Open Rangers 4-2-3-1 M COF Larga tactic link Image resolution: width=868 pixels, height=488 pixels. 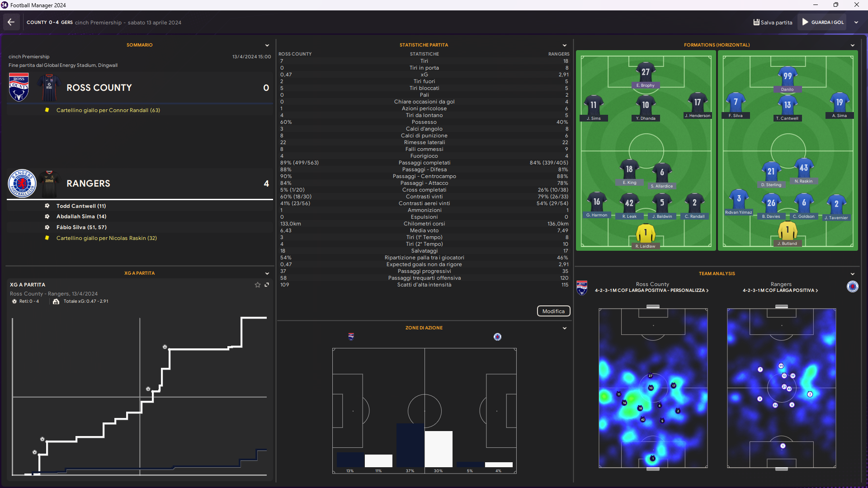tap(780, 291)
